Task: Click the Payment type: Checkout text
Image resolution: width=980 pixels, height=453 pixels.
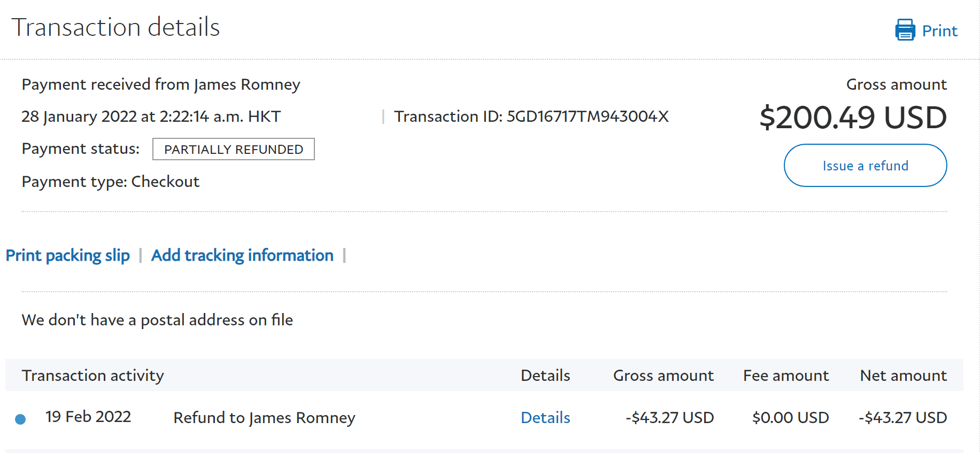Action: coord(111,182)
